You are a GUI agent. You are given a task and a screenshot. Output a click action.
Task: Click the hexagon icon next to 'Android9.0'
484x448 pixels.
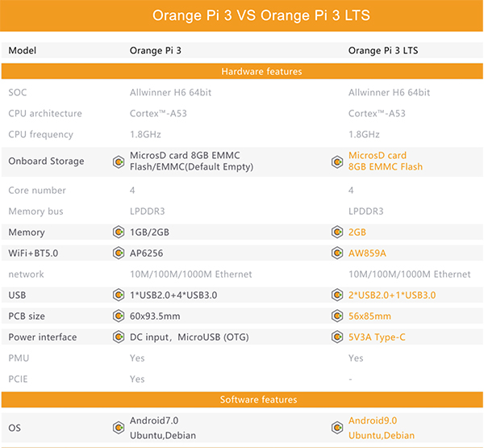point(337,428)
